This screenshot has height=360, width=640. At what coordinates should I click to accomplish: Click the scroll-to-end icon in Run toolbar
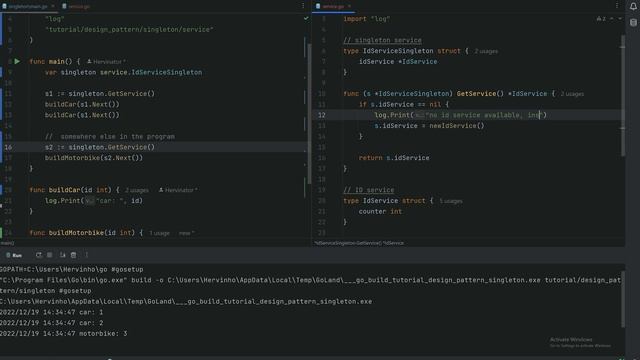pos(62,255)
